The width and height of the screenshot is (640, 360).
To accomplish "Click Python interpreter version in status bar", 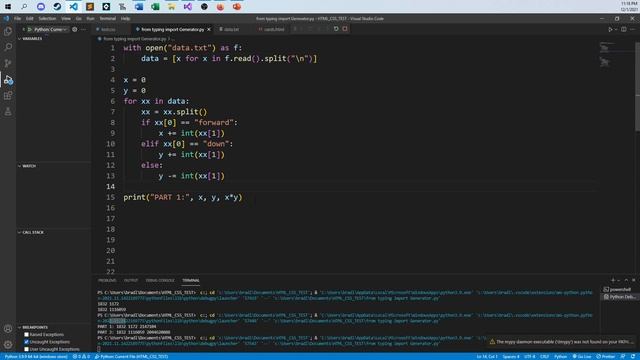I will 36,356.
